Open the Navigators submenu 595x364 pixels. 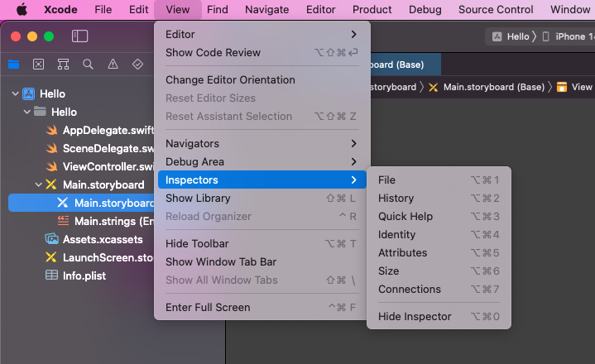tap(262, 143)
